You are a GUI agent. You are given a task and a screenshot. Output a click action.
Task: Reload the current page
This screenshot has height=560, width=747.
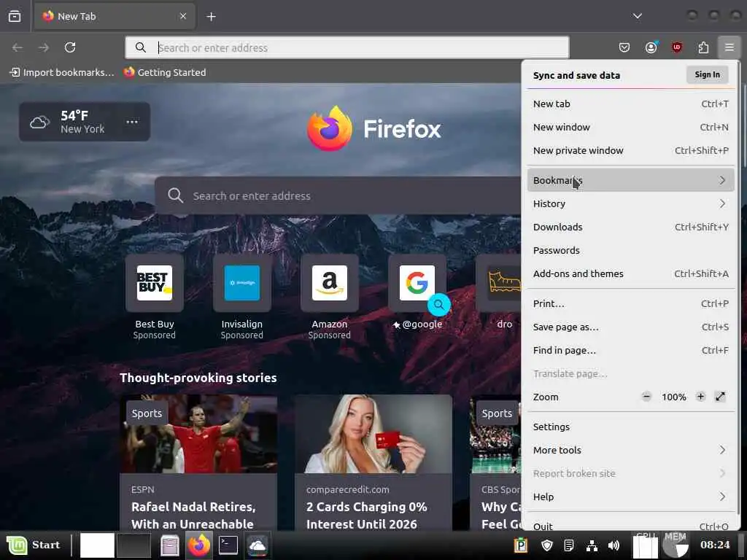coord(70,47)
